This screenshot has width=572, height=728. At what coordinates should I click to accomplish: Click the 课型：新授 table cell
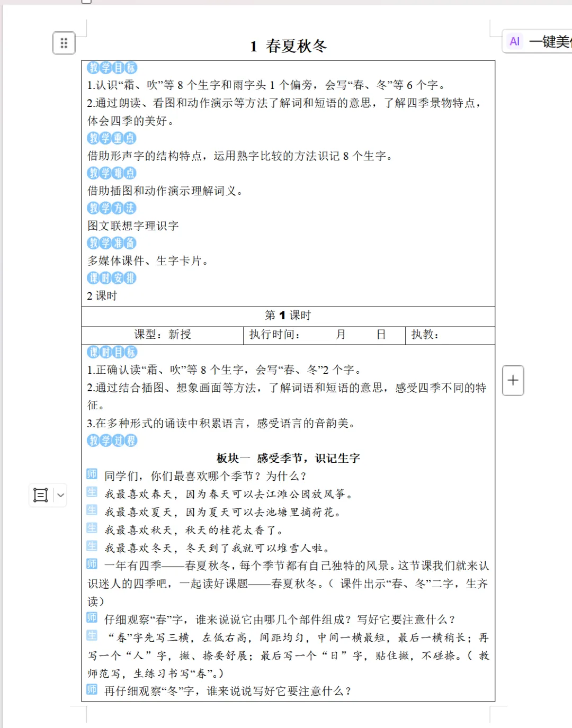pos(162,335)
